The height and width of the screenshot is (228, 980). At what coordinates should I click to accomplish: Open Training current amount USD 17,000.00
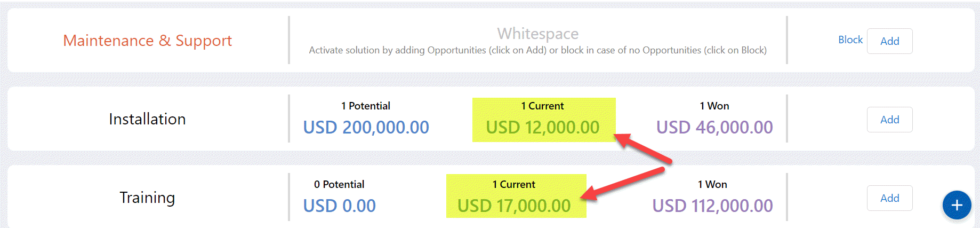[x=514, y=206]
